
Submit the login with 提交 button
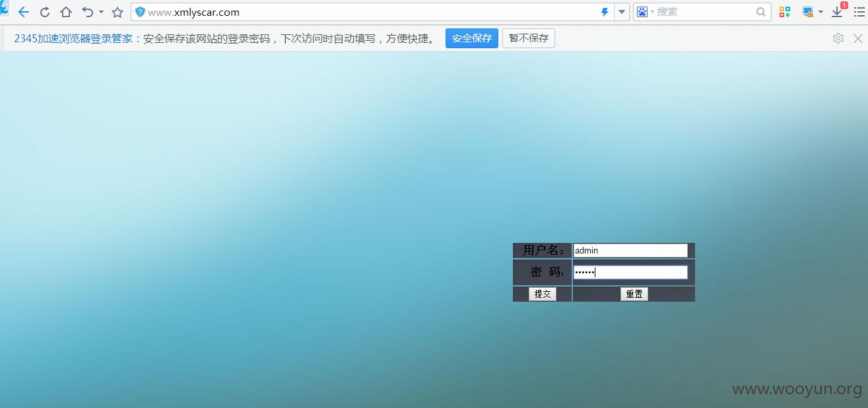543,294
